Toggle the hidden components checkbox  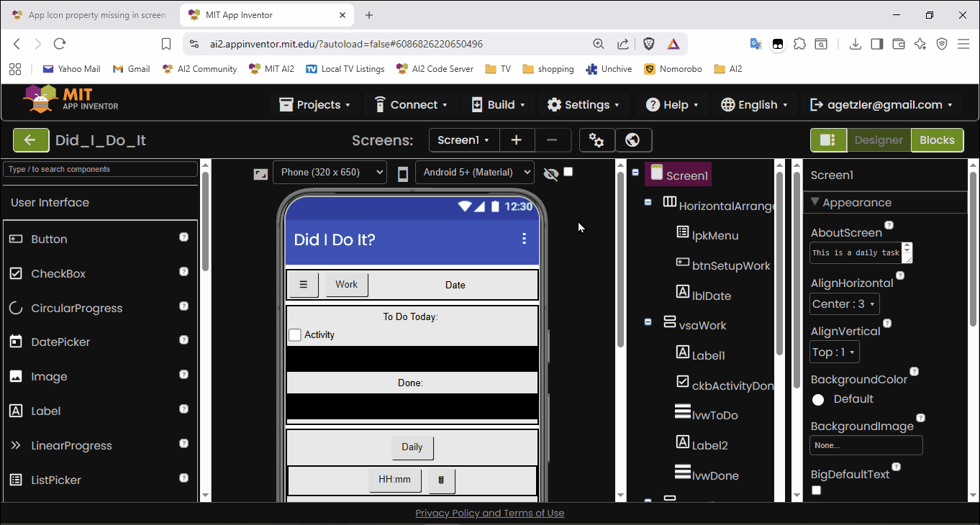click(x=568, y=172)
